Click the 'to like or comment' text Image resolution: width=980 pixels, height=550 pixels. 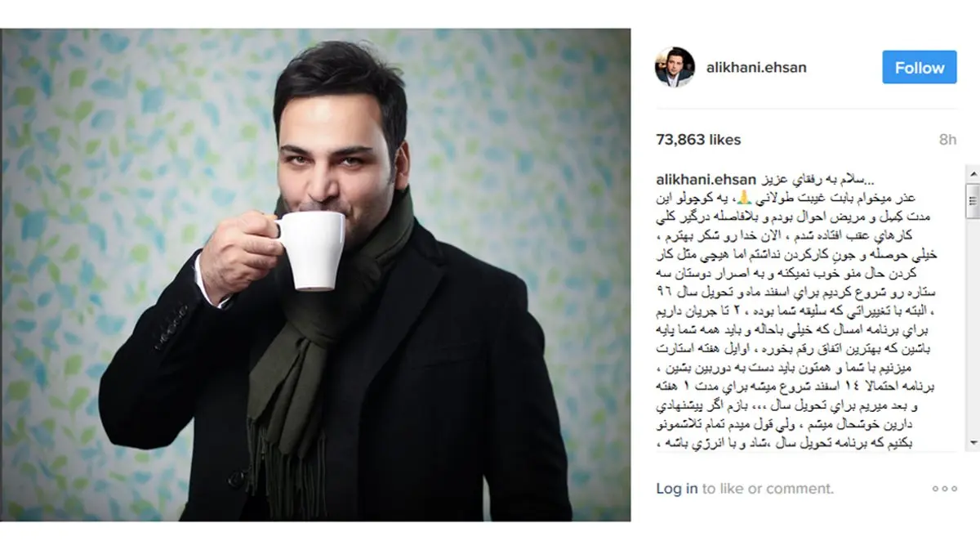768,489
